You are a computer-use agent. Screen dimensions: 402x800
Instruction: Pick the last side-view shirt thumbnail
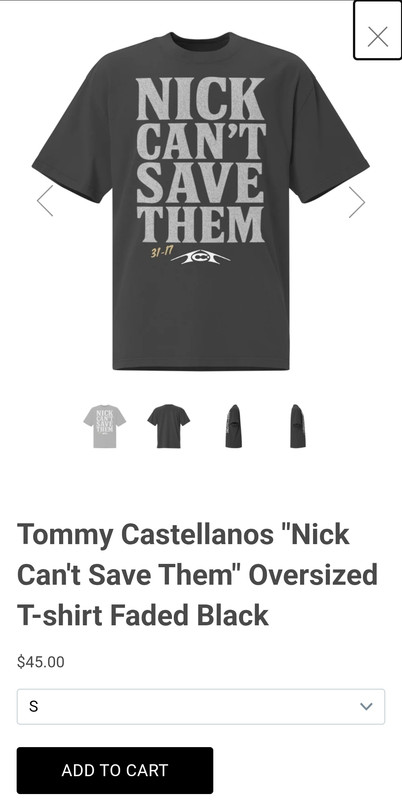point(297,426)
